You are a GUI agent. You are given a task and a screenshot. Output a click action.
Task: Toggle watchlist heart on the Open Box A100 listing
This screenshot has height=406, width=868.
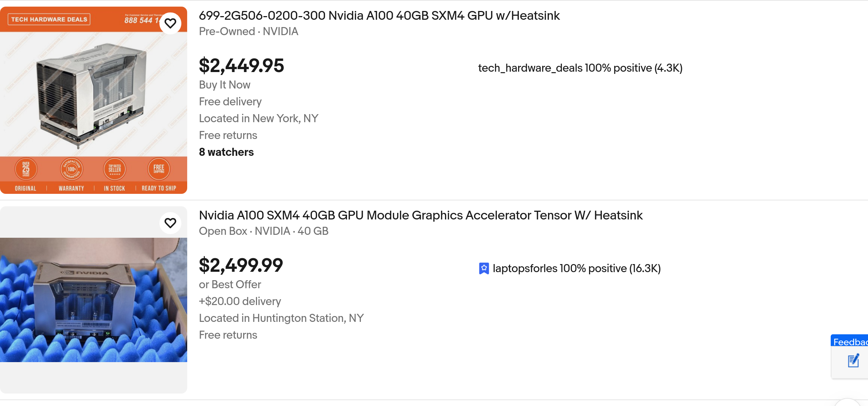170,223
